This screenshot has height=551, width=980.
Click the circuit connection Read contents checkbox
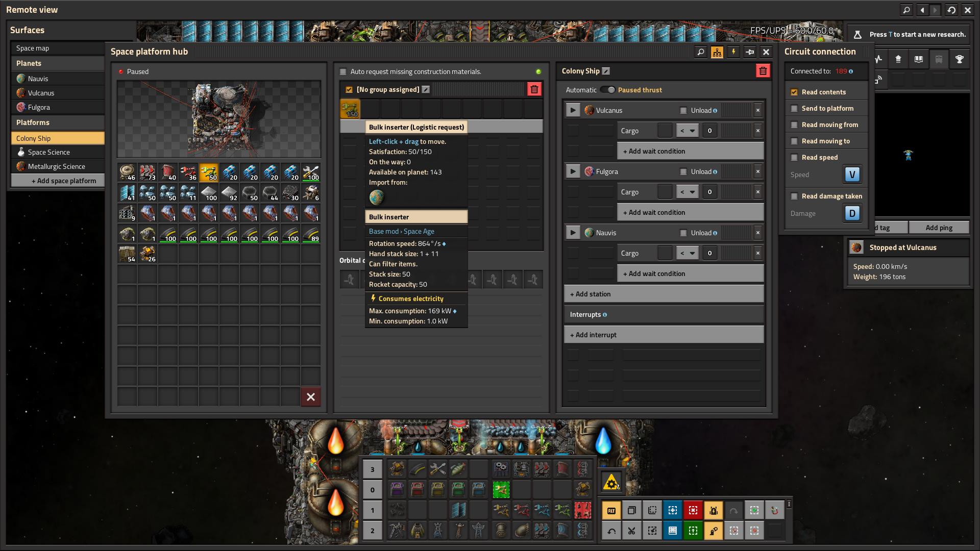point(794,91)
